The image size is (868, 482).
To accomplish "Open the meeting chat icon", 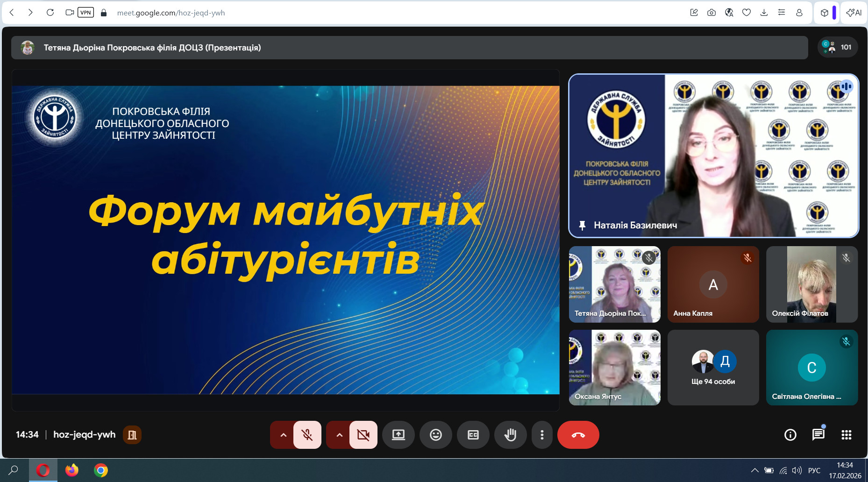I will [x=818, y=435].
